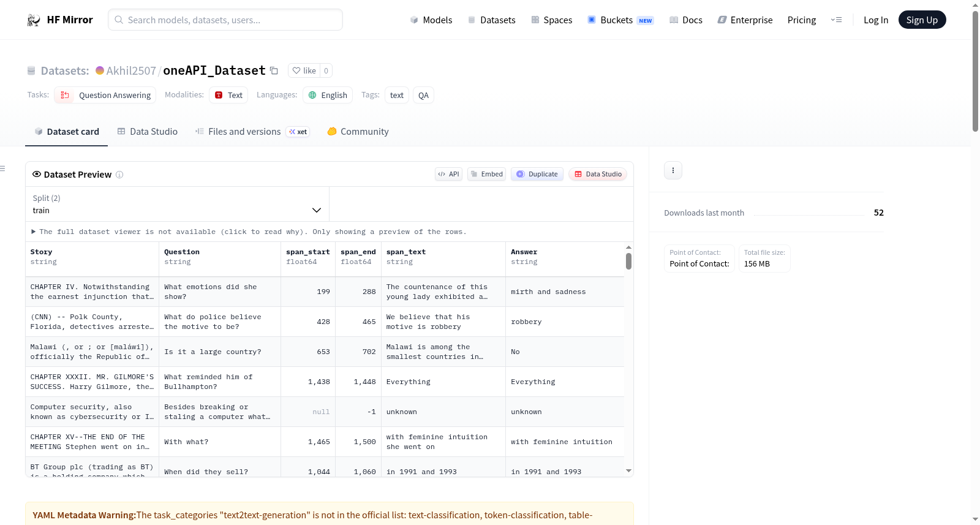The height and width of the screenshot is (525, 980).
Task: Expand the Split train dropdown
Action: (x=178, y=204)
